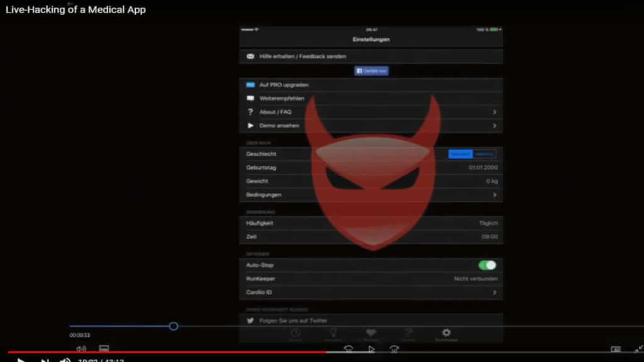Select the highlighted left Geschlecht segment
The width and height of the screenshot is (644, 362).
click(460, 154)
